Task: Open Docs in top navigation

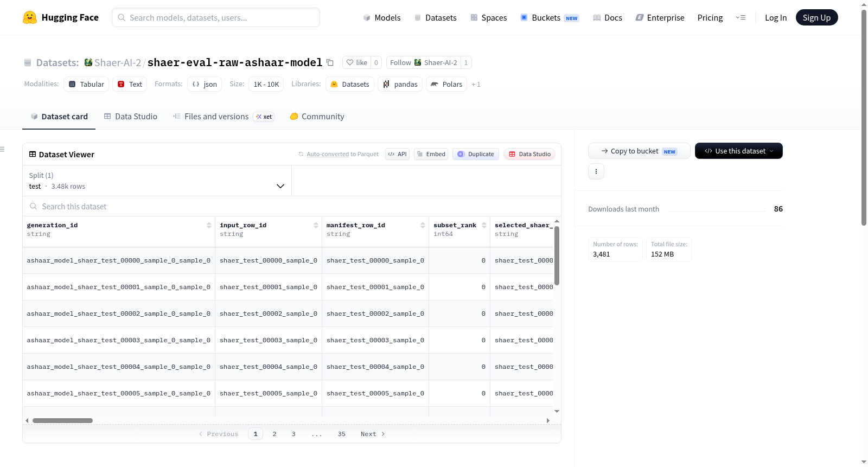Action: click(x=608, y=17)
